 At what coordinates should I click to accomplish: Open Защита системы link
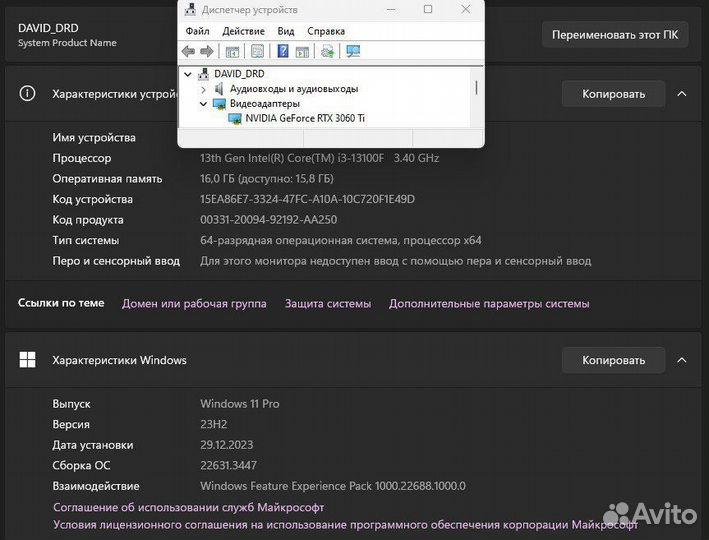point(328,303)
